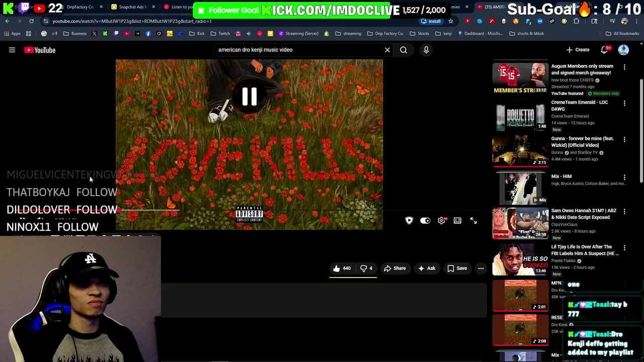This screenshot has width=644, height=362.
Task: Go to YouTube home via logo
Action: coord(40,50)
